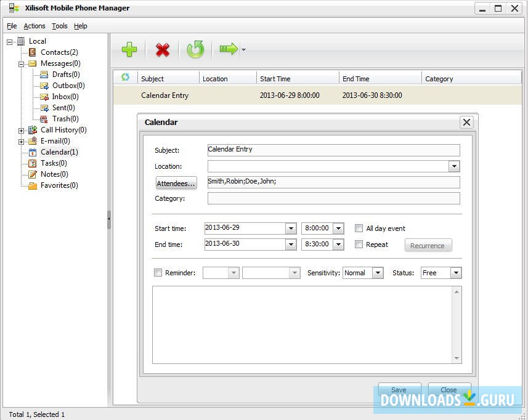Screen dimensions: 528x420
Task: Click the red X Delete icon
Action: [x=163, y=50]
